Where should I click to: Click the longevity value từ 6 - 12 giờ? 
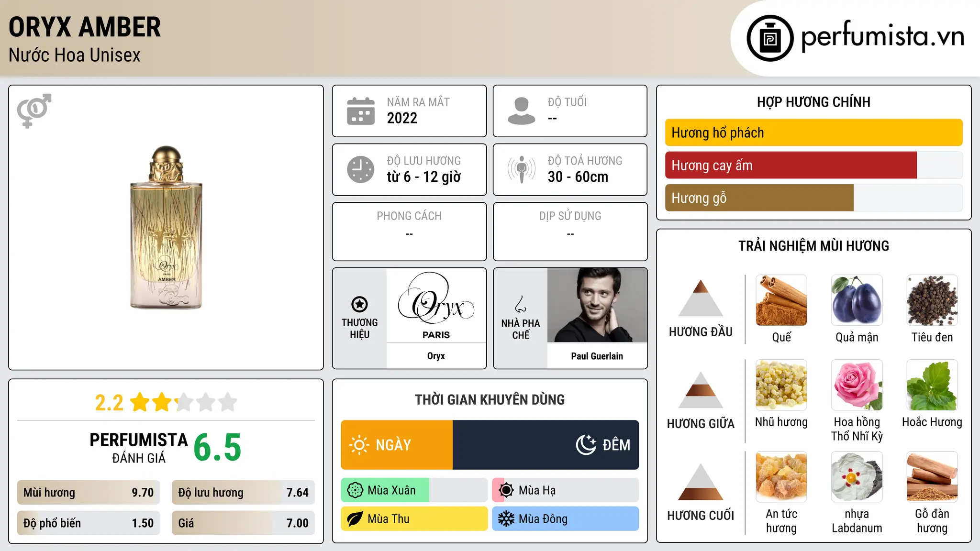[424, 177]
